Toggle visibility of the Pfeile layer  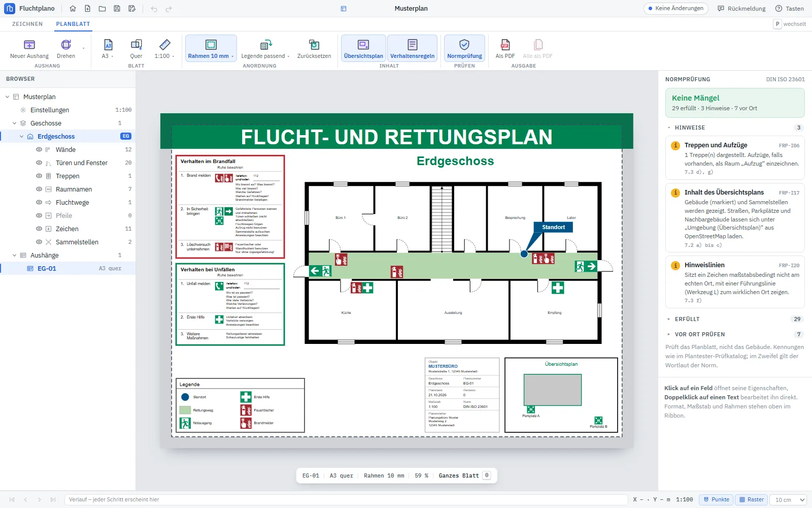39,216
